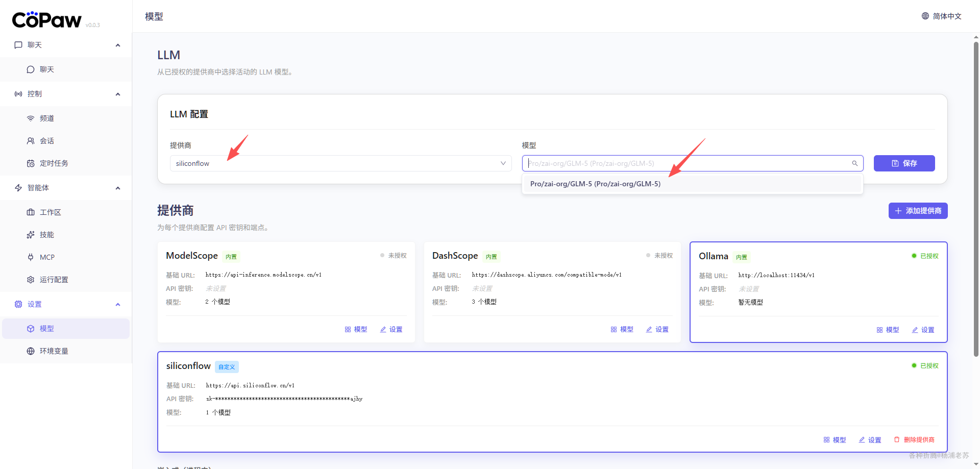Click 删除提供商 for siliconflow
Image resolution: width=980 pixels, height=469 pixels.
click(914, 440)
